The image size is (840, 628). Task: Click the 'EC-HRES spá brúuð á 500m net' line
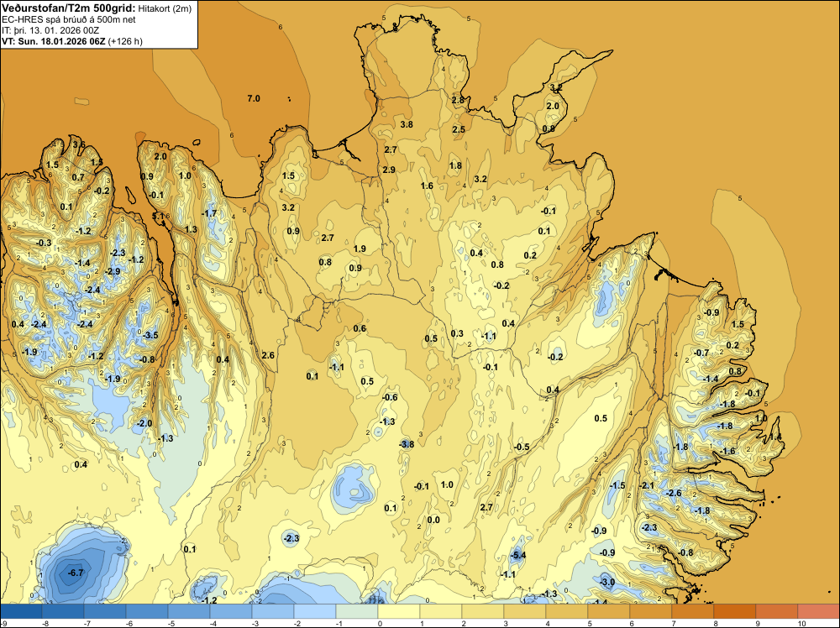coord(69,19)
